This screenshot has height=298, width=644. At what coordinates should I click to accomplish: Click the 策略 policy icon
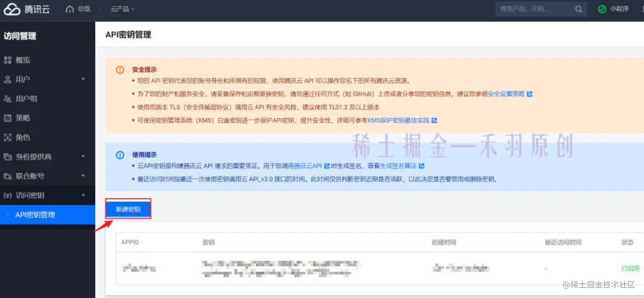7,118
